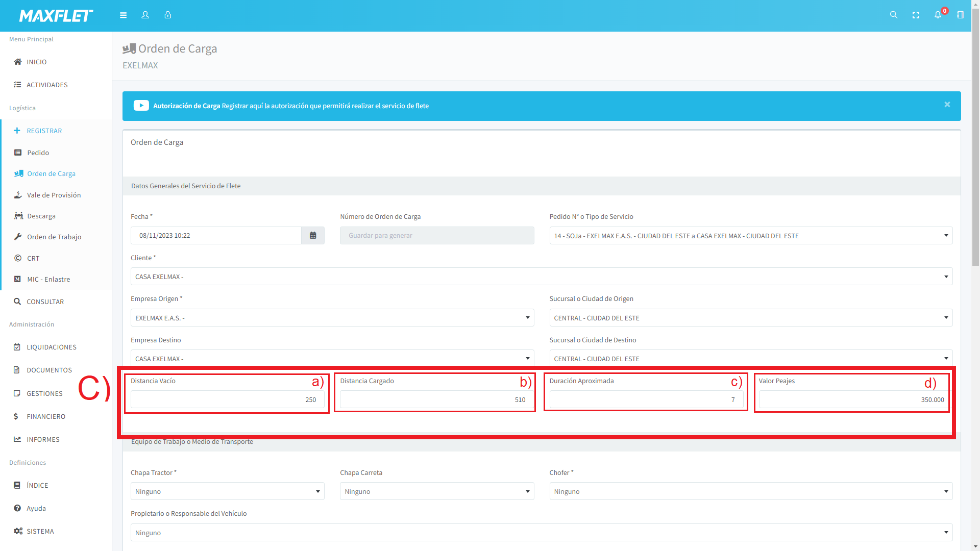Open the LIQUIDACIONES menu

pos(51,347)
